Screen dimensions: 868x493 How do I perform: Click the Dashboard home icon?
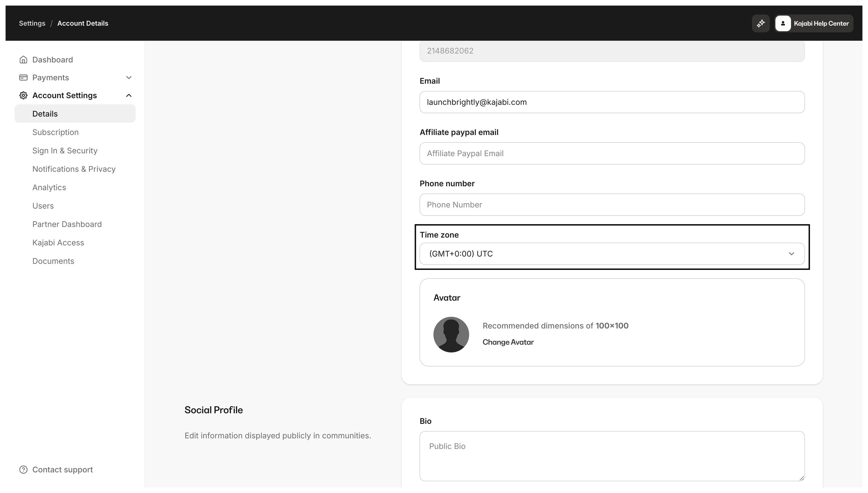tap(23, 59)
